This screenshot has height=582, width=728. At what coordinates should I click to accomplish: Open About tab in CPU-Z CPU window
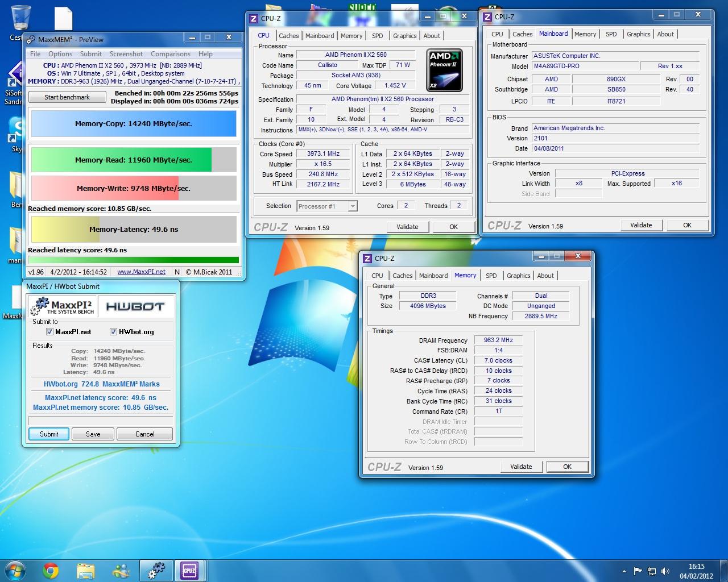coord(432,36)
